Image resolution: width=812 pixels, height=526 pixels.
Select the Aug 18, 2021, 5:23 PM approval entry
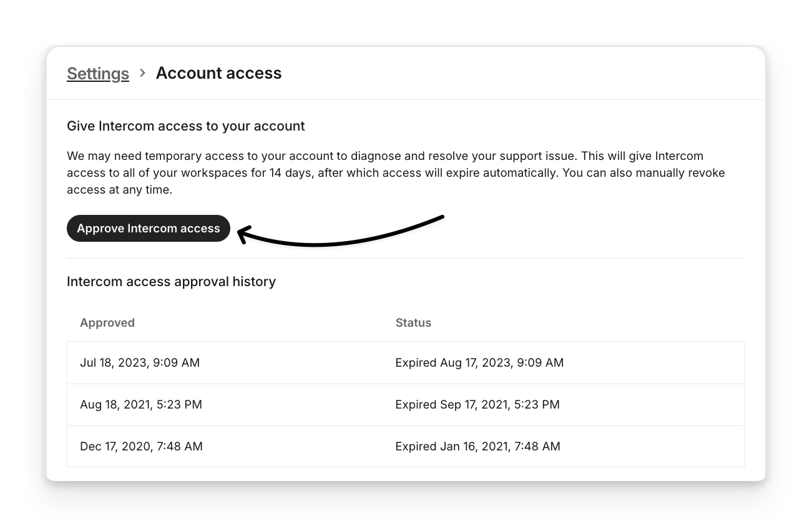coord(141,405)
